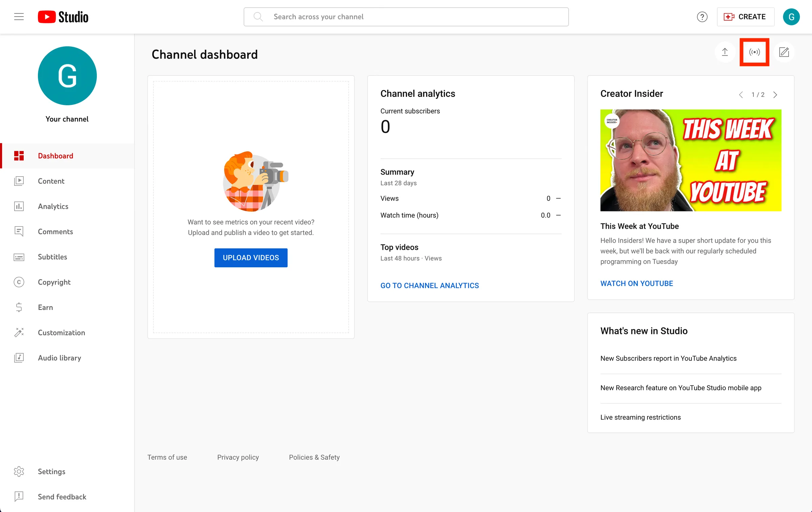Click the Send feedback icon
Viewport: 812px width, 512px height.
19,497
